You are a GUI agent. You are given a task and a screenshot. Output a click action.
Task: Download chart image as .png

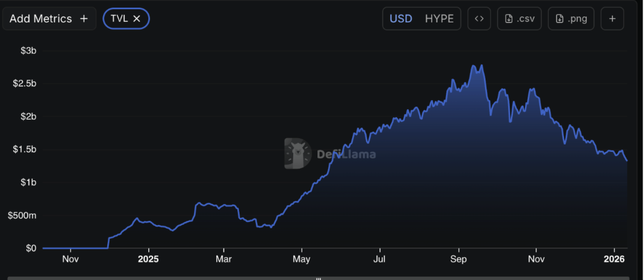pos(571,19)
